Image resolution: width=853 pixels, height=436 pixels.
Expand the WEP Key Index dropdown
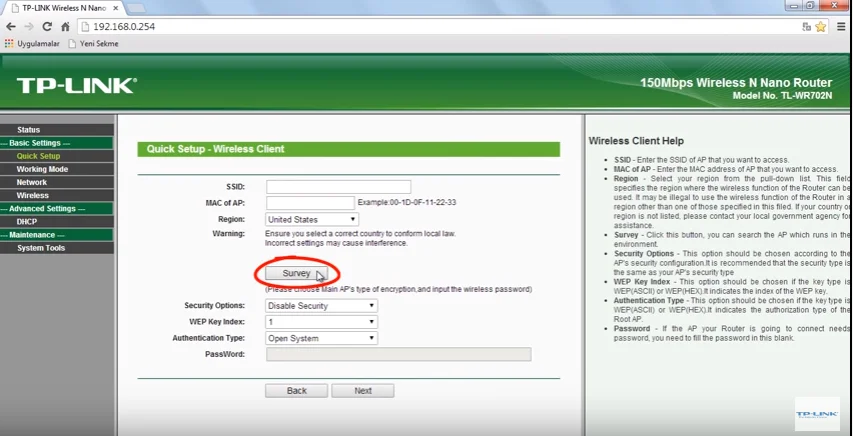point(321,322)
